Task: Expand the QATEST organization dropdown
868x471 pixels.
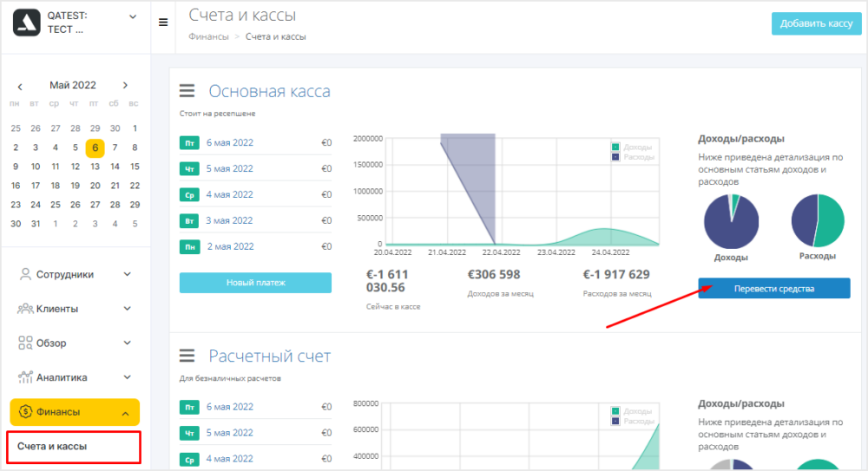Action: tap(133, 17)
